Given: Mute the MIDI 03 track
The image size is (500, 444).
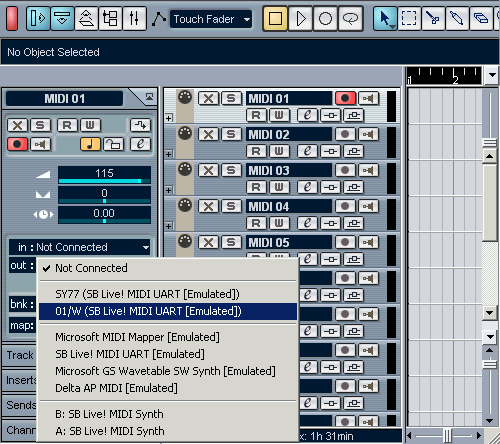Looking at the screenshot, I should [x=208, y=170].
